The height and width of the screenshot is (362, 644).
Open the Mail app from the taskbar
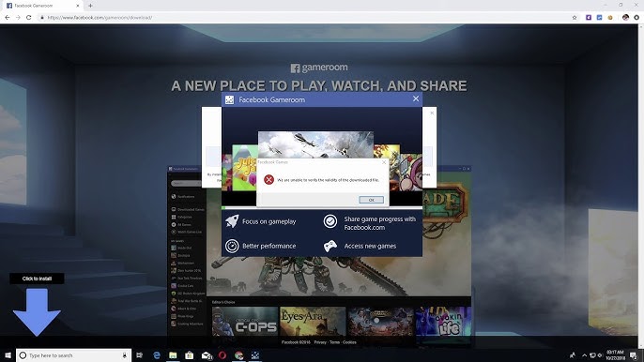(207, 355)
